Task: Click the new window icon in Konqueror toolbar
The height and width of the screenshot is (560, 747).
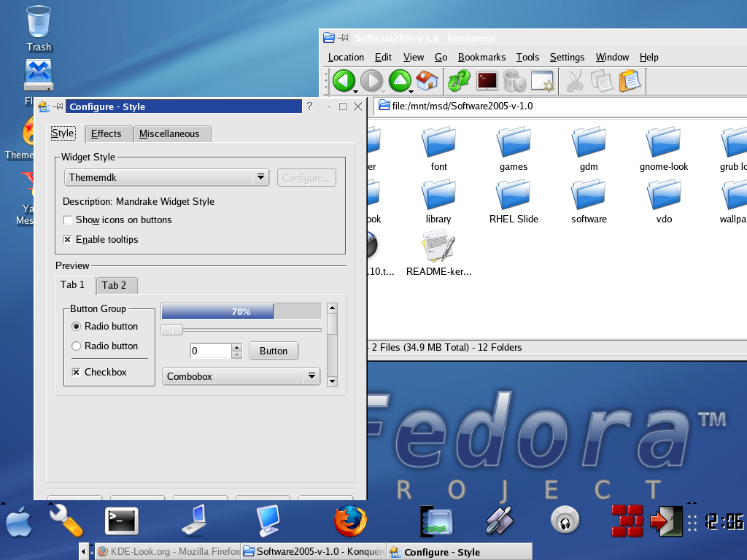Action: click(x=543, y=80)
